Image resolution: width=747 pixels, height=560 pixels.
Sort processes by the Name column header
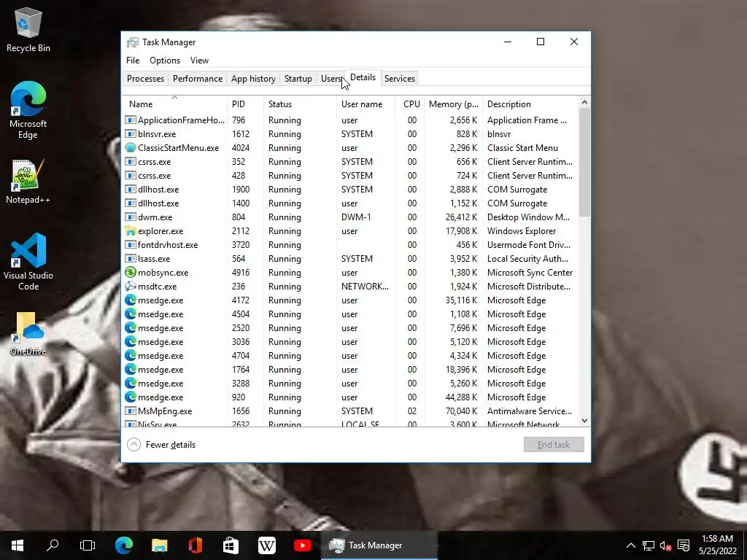coord(174,104)
